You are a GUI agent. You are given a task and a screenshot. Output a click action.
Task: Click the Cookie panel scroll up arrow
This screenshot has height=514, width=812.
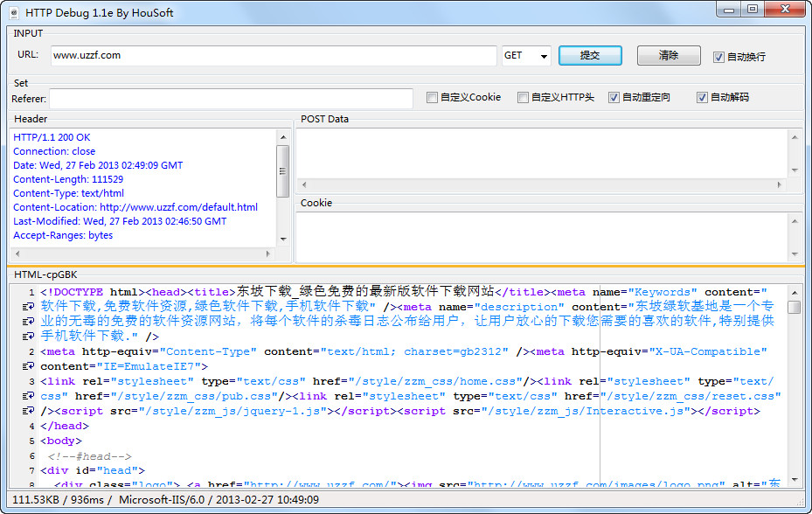[795, 221]
